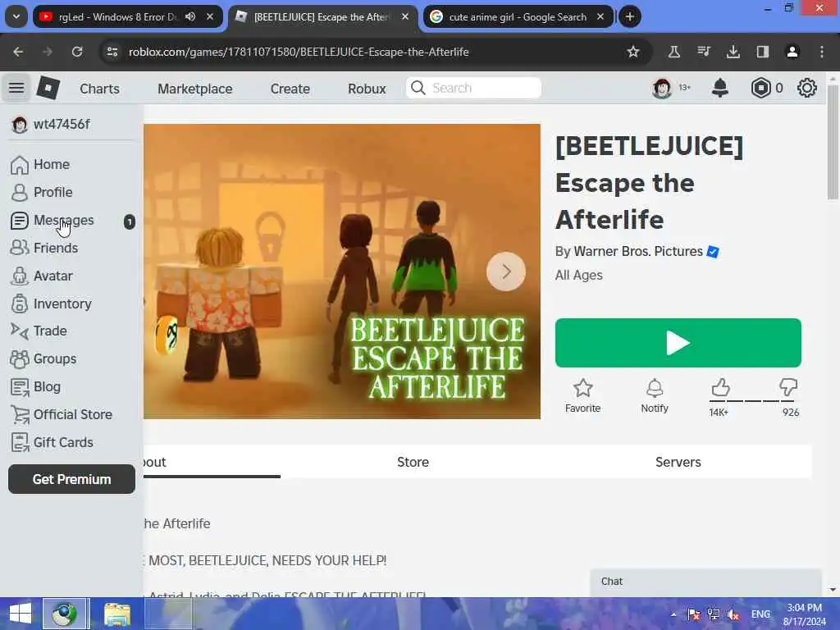Viewport: 840px width, 630px height.
Task: Show next game thumbnail with arrow
Action: coord(506,272)
